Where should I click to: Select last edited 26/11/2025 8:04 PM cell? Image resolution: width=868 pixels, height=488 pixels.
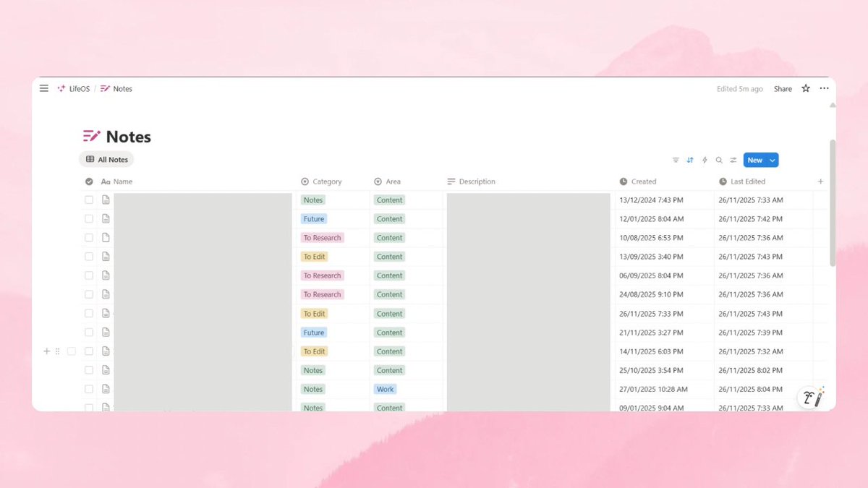click(x=751, y=389)
